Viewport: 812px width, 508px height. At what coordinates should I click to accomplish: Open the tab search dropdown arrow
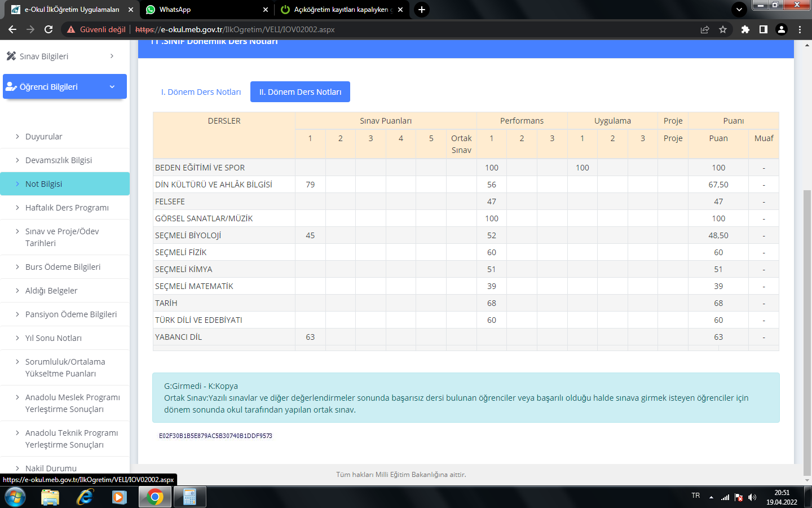pos(739,10)
